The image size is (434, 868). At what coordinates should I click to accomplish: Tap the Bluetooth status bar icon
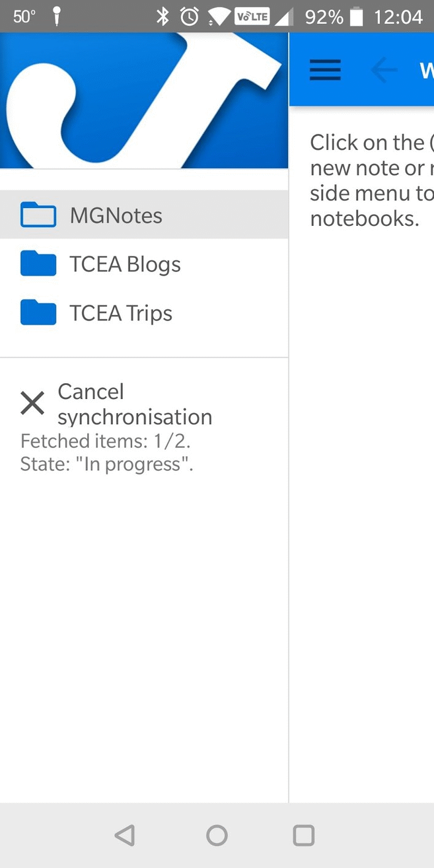click(x=163, y=17)
